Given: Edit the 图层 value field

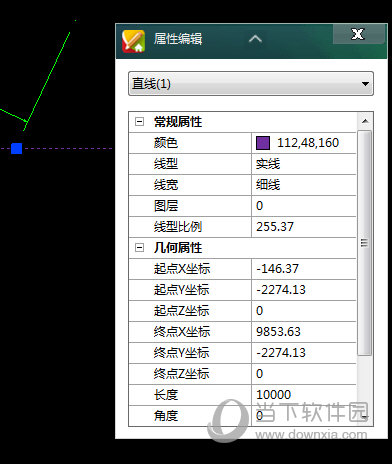Looking at the screenshot, I should pyautogui.click(x=304, y=206).
